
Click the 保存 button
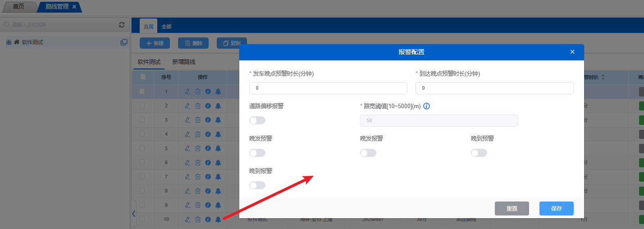(556, 209)
